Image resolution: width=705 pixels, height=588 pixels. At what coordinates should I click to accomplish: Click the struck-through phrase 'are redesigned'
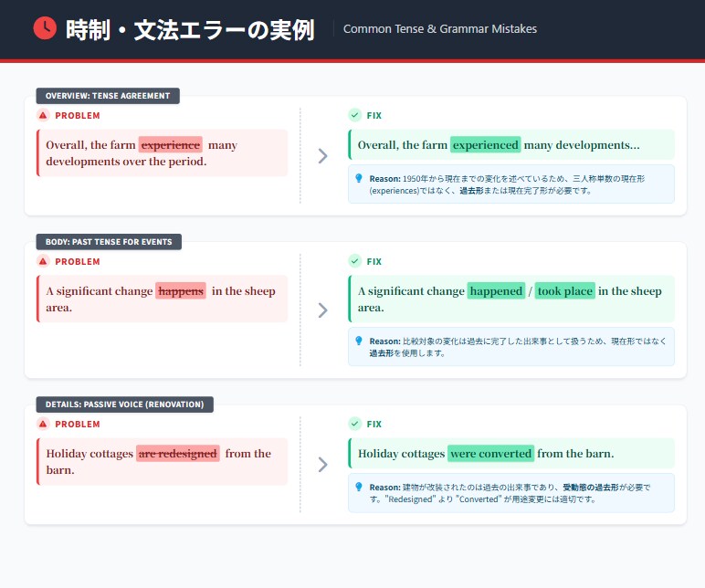(x=177, y=454)
